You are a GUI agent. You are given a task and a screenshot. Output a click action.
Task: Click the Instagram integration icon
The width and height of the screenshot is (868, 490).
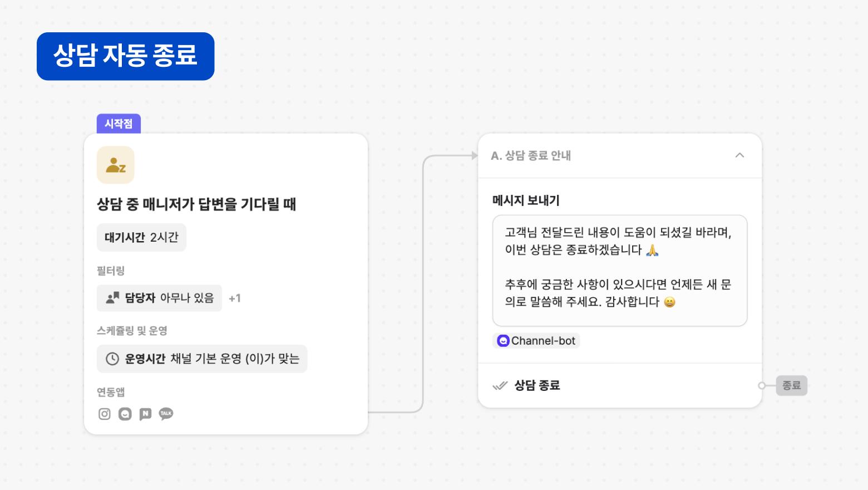click(105, 414)
